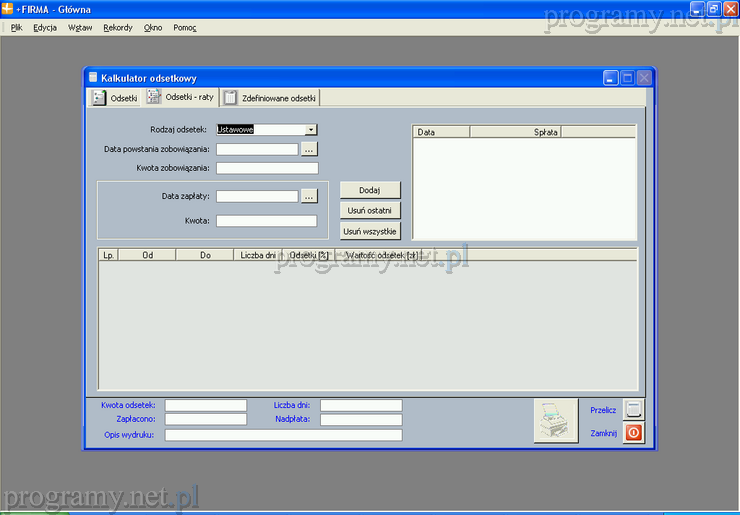Screen dimensions: 740x515
Task: Click the Kalkulator odsetkowy title bar icon
Action: (93, 77)
